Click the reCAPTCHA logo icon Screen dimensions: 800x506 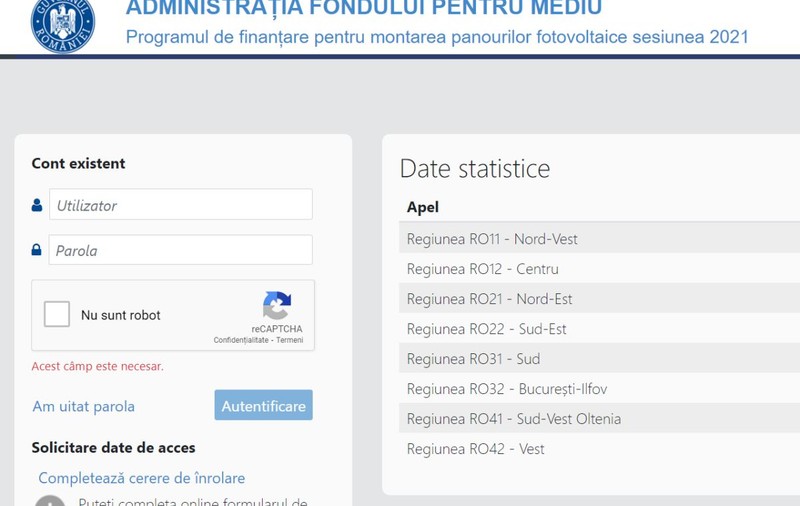(277, 305)
